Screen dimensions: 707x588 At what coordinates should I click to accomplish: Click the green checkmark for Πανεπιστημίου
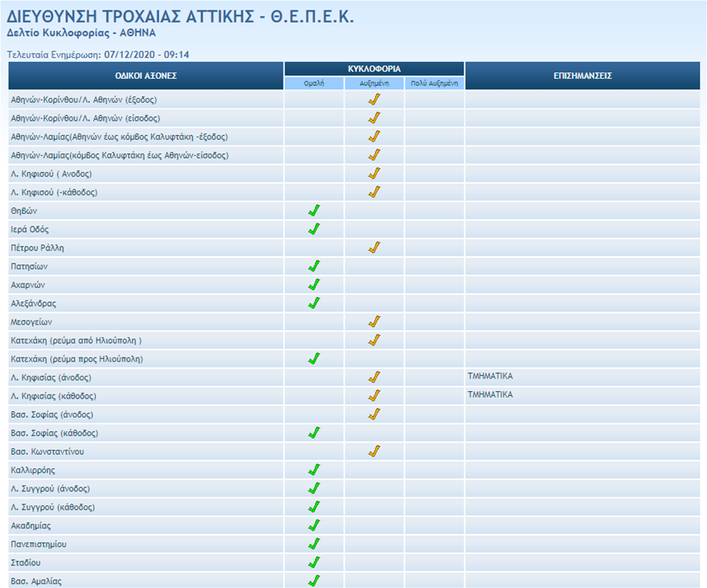(x=314, y=544)
